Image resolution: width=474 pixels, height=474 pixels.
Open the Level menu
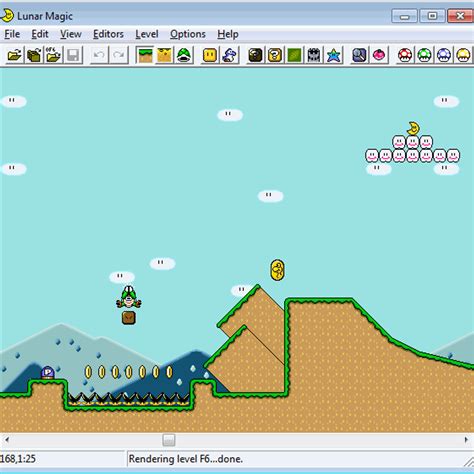[x=147, y=34]
